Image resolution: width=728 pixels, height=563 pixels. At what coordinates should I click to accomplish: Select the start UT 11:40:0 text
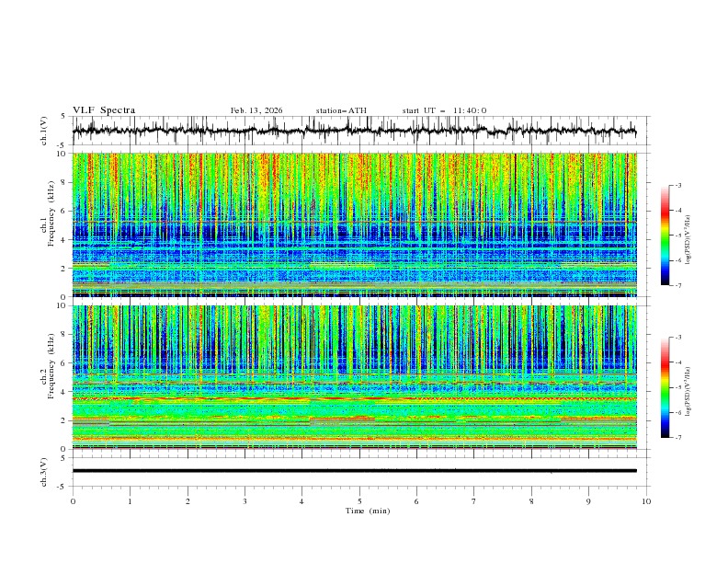coord(444,110)
